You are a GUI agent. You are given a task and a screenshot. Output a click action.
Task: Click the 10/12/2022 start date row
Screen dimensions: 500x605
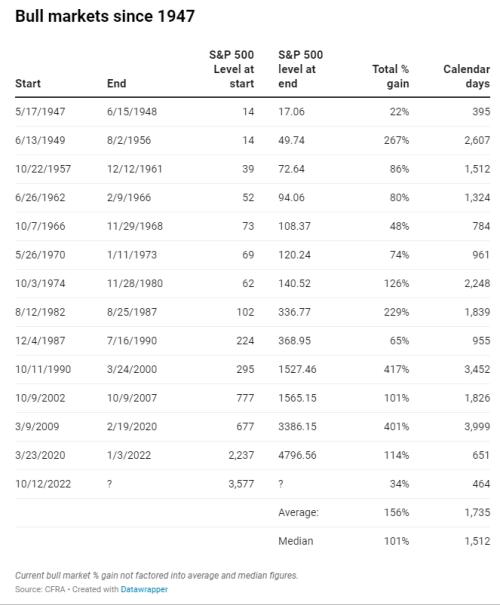253,484
